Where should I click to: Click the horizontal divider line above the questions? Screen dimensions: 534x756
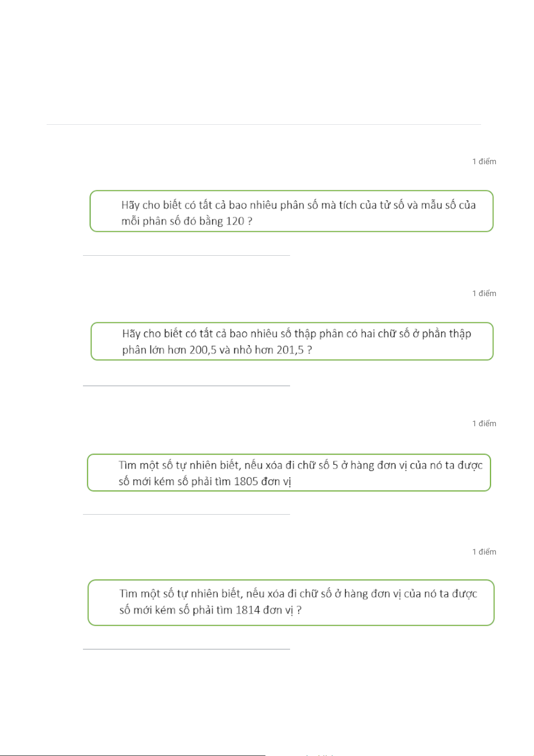(264, 124)
